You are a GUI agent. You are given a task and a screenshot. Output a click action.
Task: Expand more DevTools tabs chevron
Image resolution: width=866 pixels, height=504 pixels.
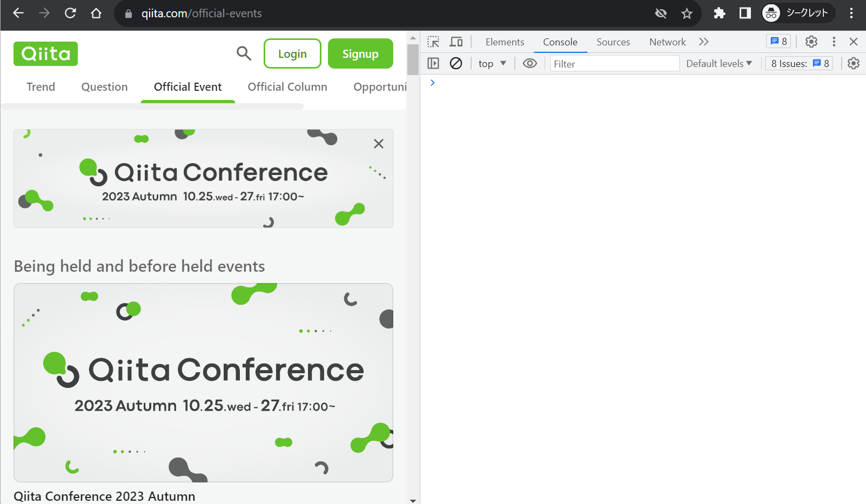coord(703,42)
